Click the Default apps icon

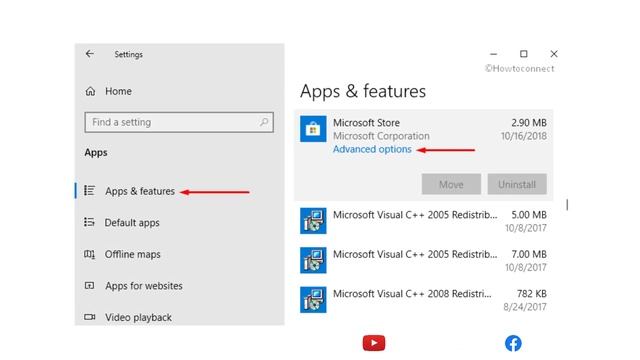coord(89,222)
